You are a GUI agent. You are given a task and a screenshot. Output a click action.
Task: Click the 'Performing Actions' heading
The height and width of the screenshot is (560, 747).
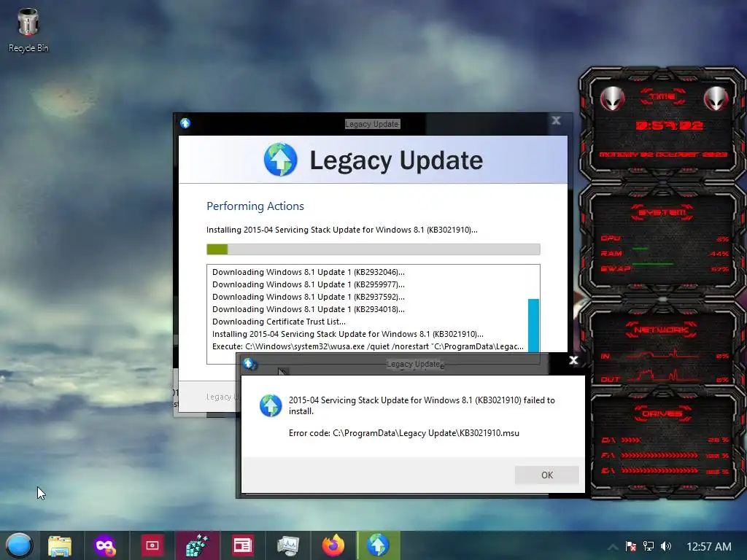(x=255, y=206)
